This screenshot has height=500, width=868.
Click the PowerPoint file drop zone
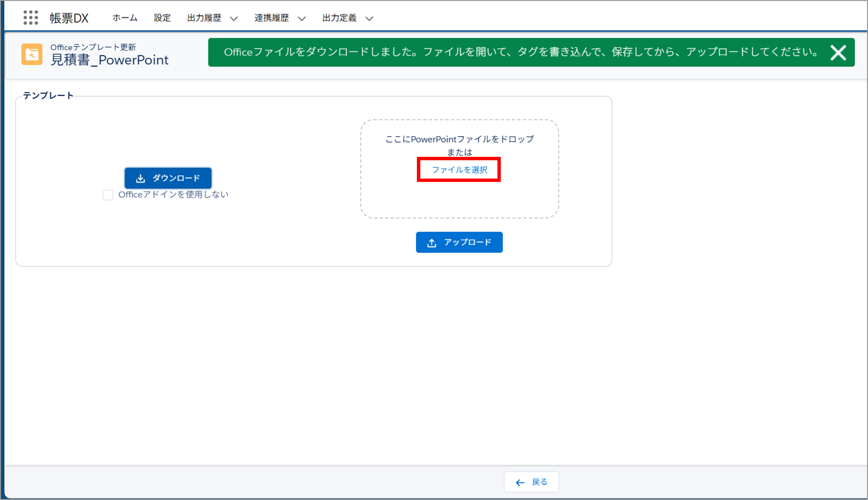[x=459, y=199]
